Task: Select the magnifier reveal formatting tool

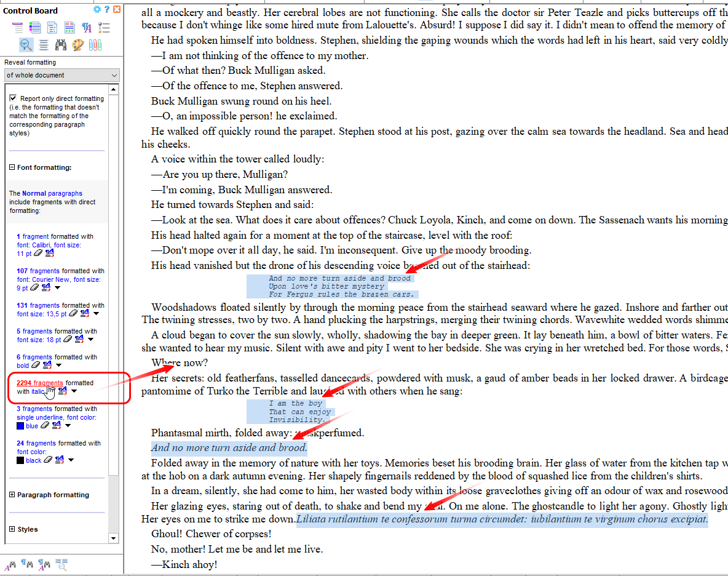Action: tap(26, 45)
